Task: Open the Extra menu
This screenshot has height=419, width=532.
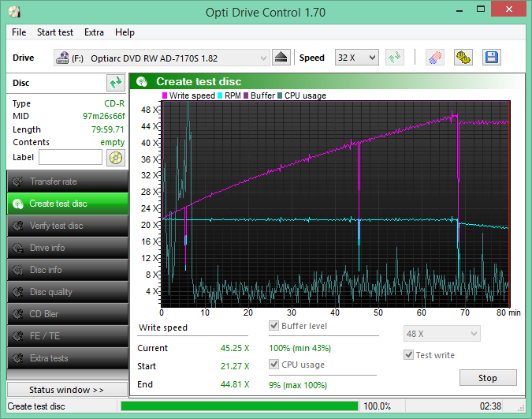Action: [94, 32]
